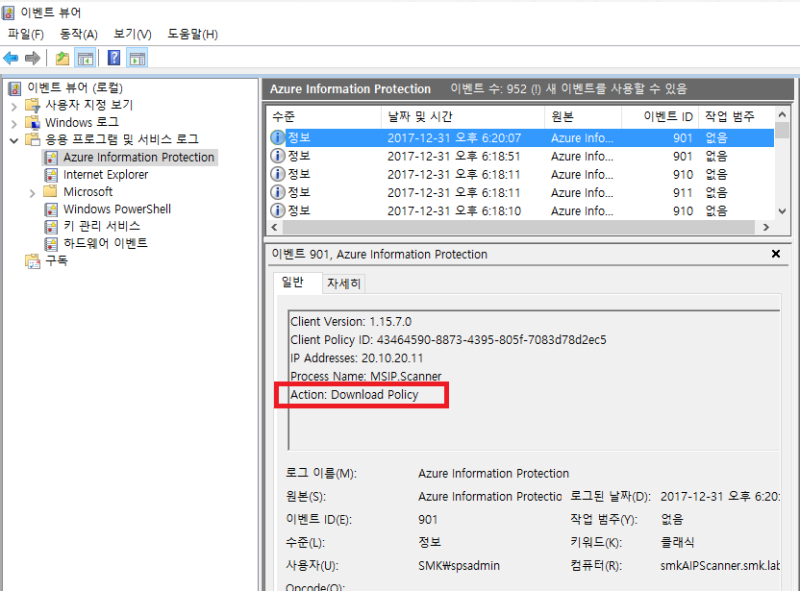Click the export folder icon in the toolbar
The width and height of the screenshot is (800, 591).
coord(62,57)
